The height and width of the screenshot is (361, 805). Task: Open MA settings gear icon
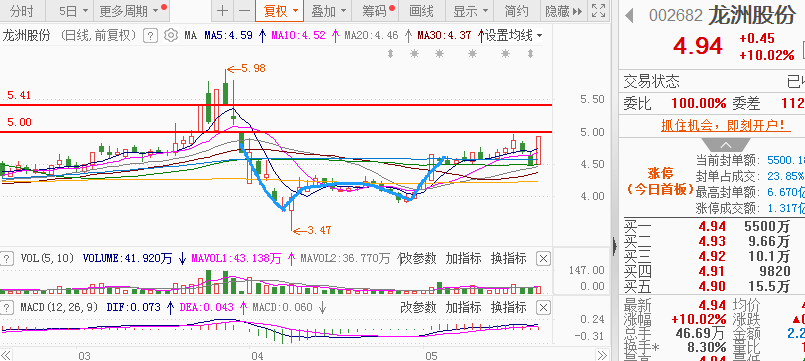(x=170, y=35)
